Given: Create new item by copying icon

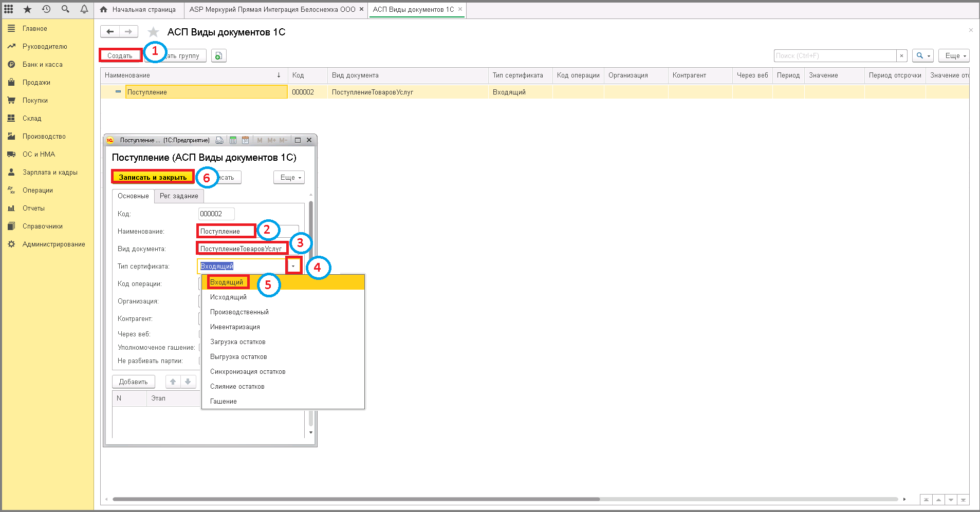Looking at the screenshot, I should click(218, 55).
